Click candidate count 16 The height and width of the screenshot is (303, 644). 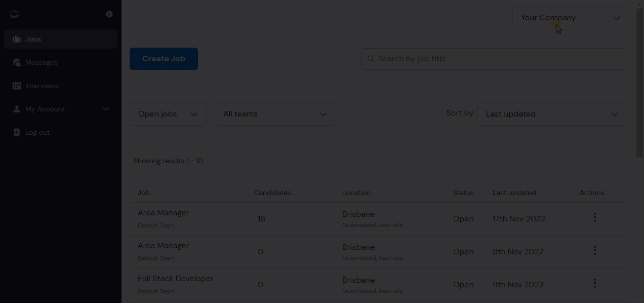[261, 219]
